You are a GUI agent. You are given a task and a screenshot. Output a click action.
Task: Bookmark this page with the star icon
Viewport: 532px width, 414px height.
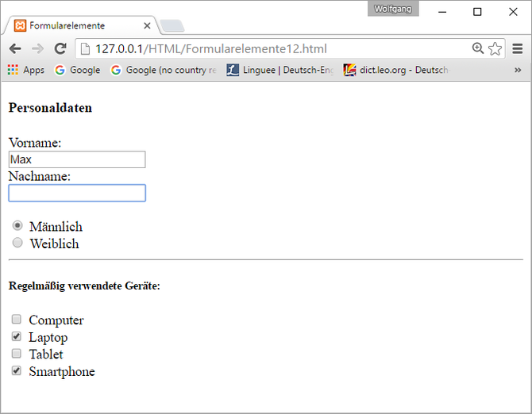495,49
